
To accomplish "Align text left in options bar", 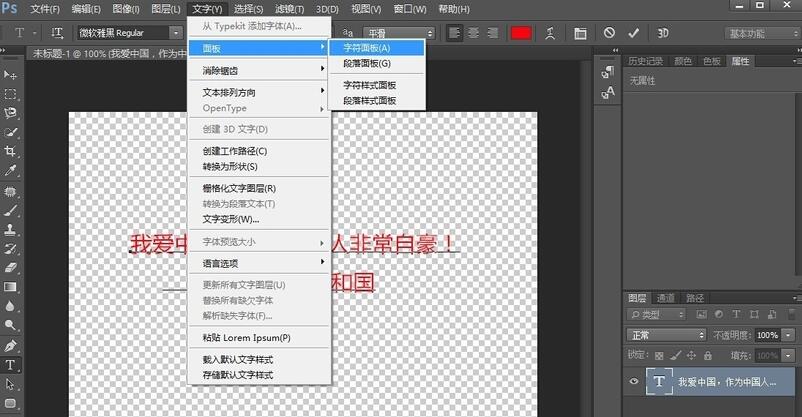I will tap(454, 33).
